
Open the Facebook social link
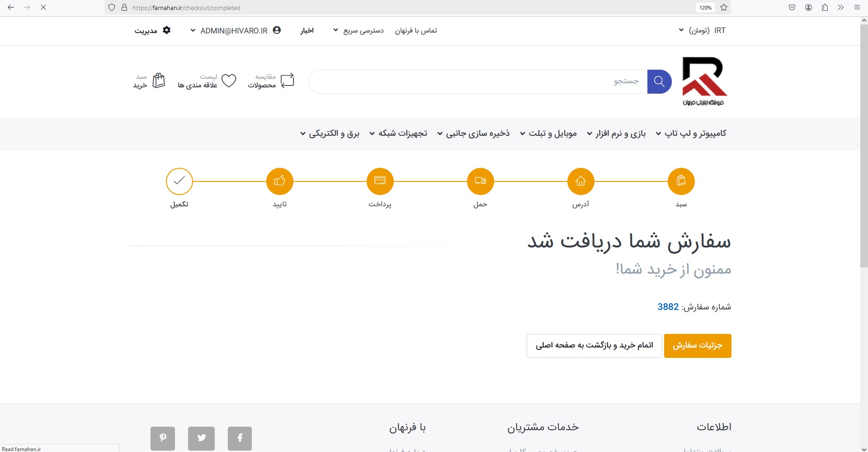click(x=240, y=438)
